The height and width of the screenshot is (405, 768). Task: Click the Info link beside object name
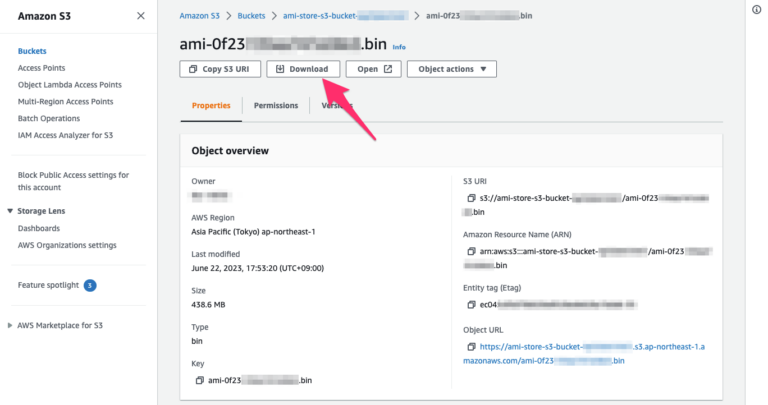(399, 47)
